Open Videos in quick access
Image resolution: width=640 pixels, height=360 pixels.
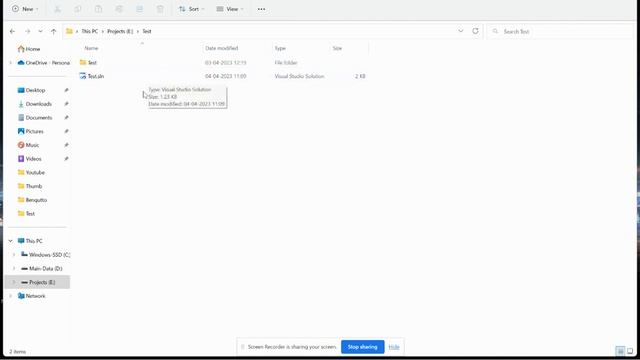[x=30, y=159]
